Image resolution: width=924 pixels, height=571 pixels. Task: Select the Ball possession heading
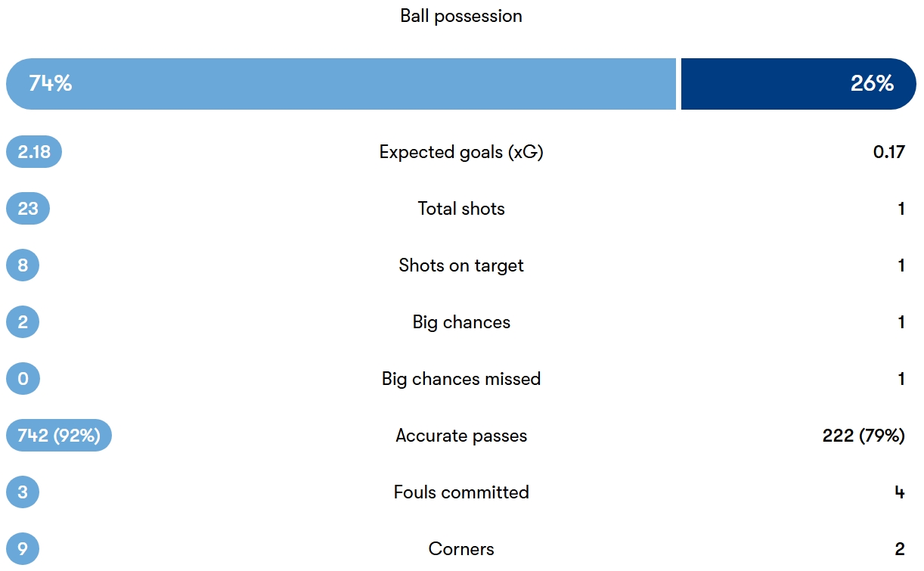click(x=461, y=16)
